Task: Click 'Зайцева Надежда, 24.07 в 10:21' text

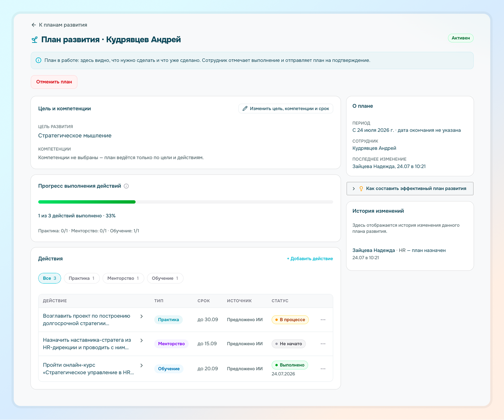Action: point(389,167)
